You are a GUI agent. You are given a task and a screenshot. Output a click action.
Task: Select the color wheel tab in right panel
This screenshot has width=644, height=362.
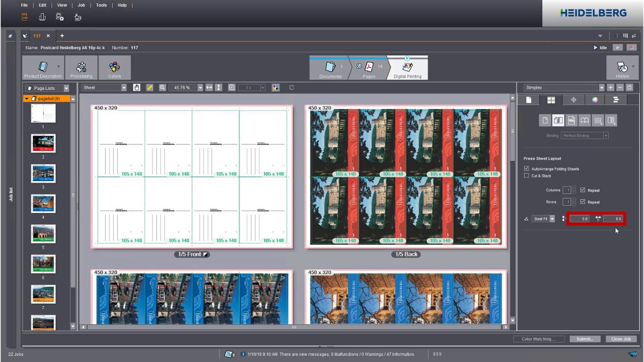click(595, 100)
